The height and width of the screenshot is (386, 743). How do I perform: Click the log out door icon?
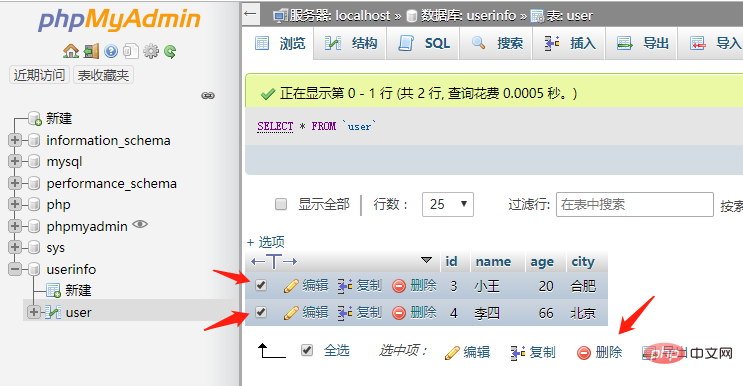tap(91, 51)
